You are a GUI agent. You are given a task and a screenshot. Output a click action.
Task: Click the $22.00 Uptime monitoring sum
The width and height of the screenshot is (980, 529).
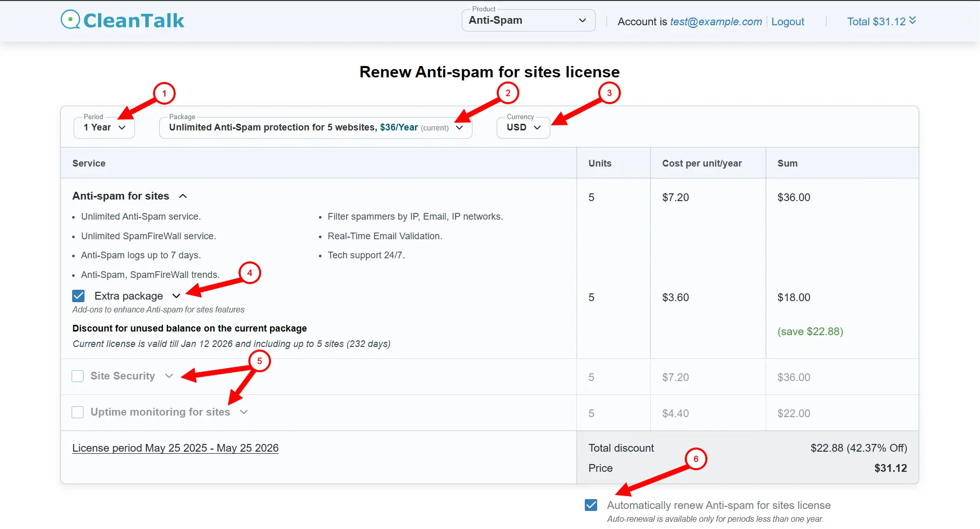[793, 414]
